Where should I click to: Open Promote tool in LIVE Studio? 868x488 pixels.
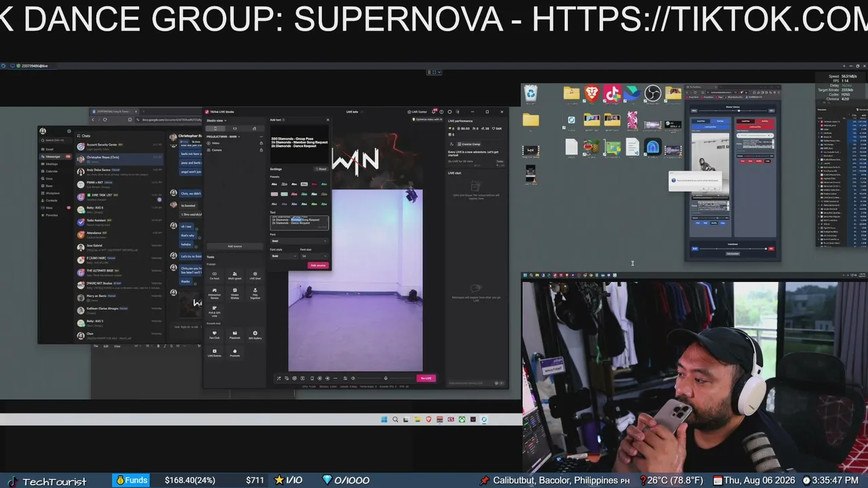(x=235, y=352)
